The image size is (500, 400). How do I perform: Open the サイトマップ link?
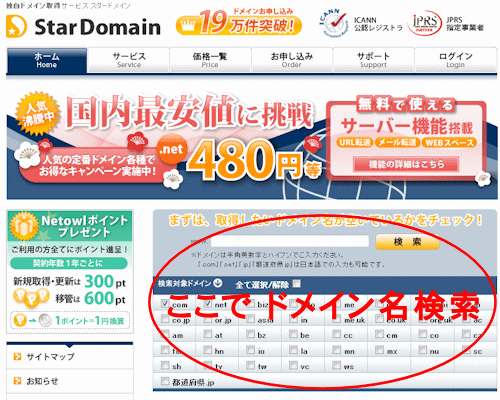click(x=50, y=357)
